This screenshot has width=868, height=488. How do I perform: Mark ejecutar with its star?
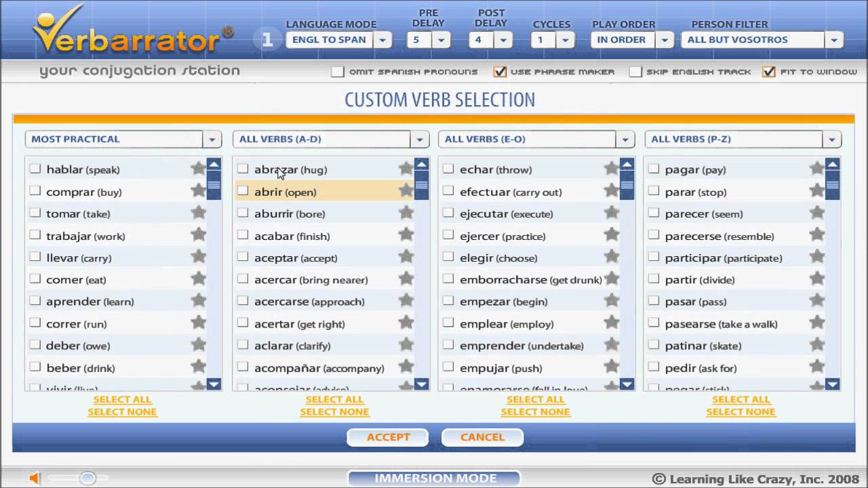point(611,213)
